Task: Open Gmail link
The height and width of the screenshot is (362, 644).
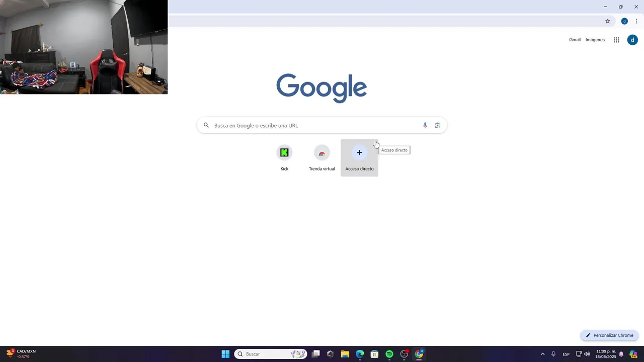Action: tap(575, 40)
